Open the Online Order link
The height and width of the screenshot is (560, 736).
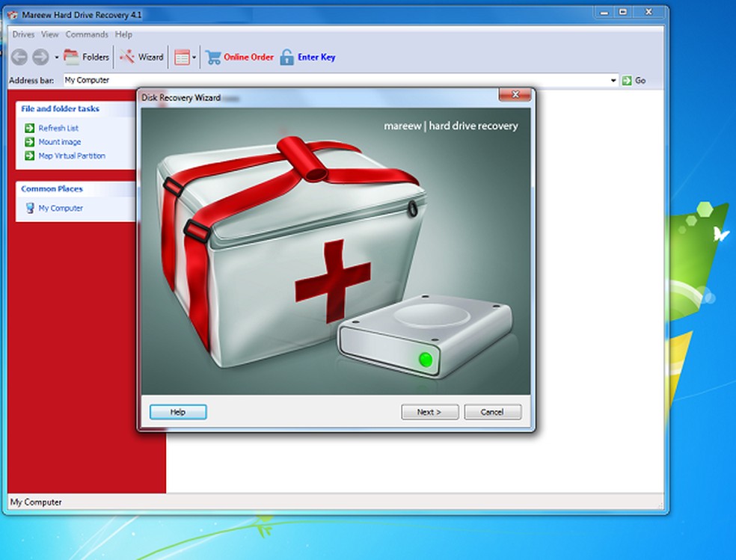point(248,58)
